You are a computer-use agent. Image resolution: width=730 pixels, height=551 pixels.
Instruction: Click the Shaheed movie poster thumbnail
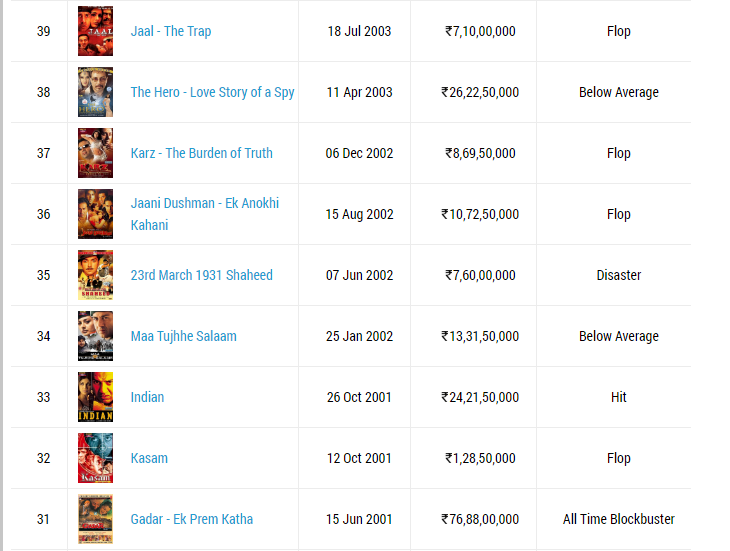click(95, 275)
